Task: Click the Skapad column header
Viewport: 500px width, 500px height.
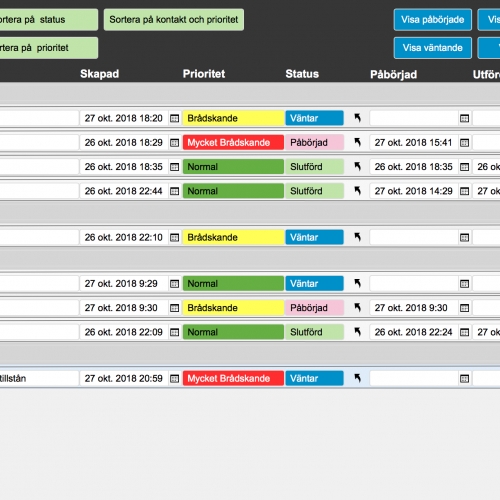Action: tap(99, 74)
